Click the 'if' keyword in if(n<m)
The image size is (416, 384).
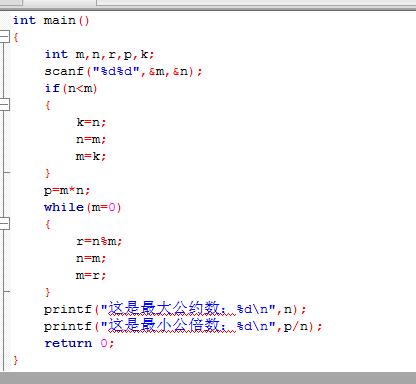(x=52, y=88)
